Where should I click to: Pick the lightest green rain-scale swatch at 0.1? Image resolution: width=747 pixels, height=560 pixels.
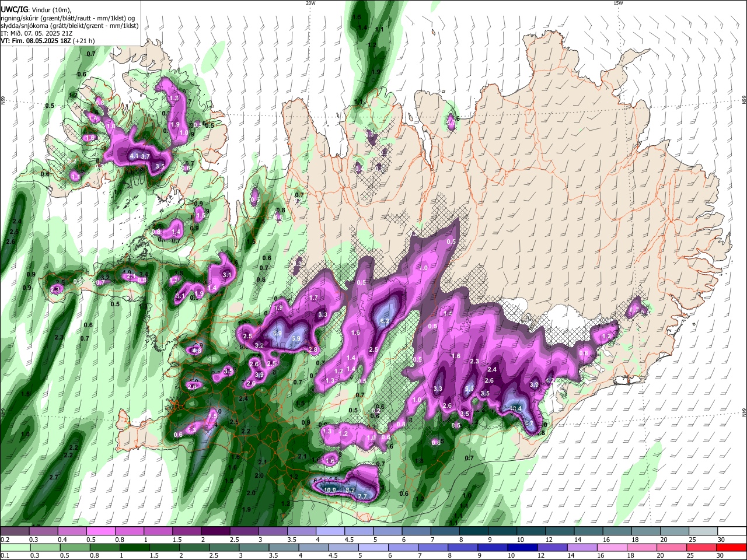pos(15,547)
